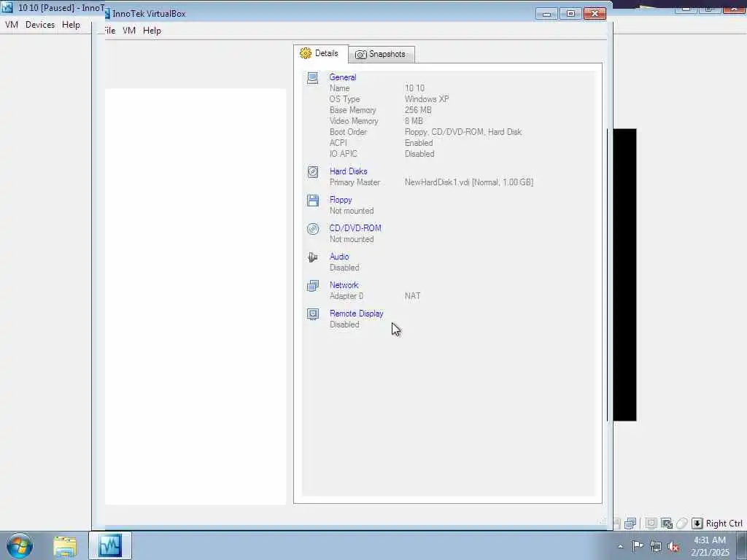747x560 pixels.
Task: Open the Devices menu
Action: (40, 25)
